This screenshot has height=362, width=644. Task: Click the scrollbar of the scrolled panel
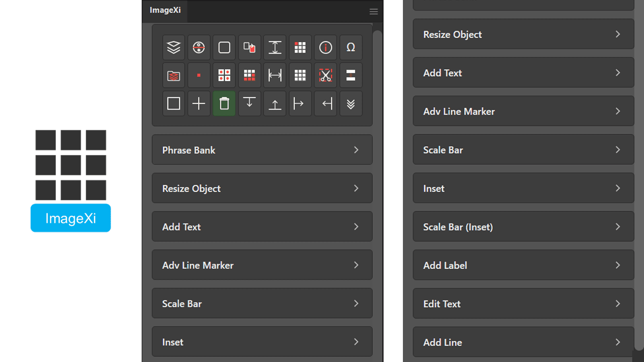click(639, 175)
